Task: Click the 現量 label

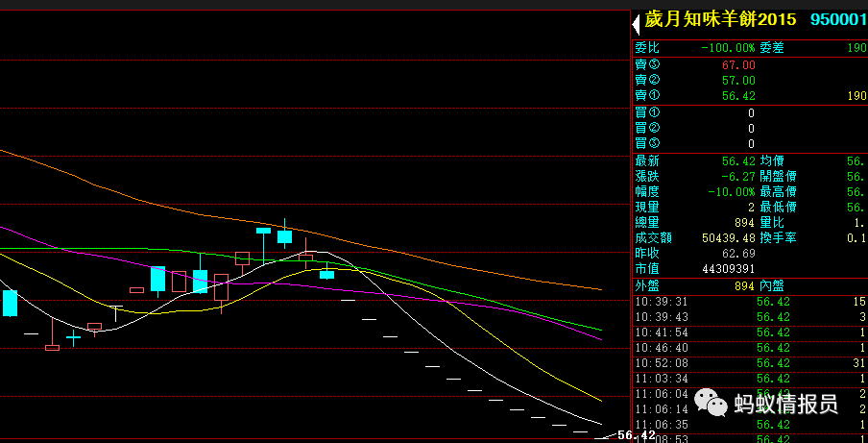Action: click(648, 208)
